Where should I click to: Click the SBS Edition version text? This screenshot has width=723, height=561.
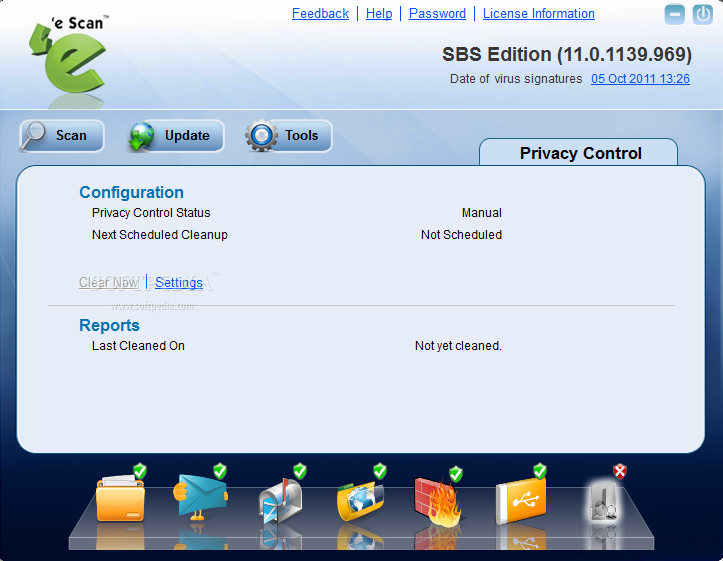tap(567, 54)
